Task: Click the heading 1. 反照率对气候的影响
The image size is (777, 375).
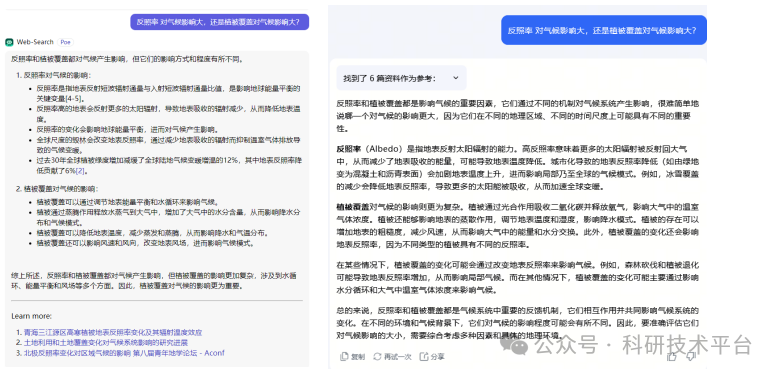Action: pos(54,76)
